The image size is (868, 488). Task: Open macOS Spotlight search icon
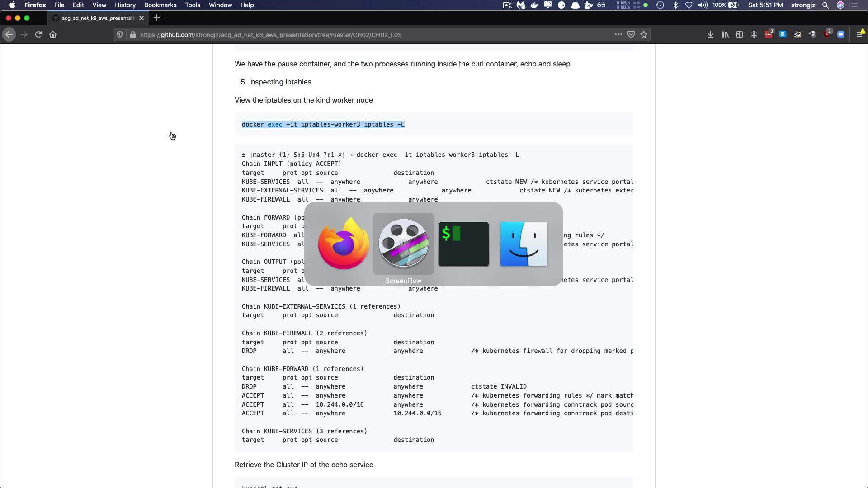(x=825, y=5)
